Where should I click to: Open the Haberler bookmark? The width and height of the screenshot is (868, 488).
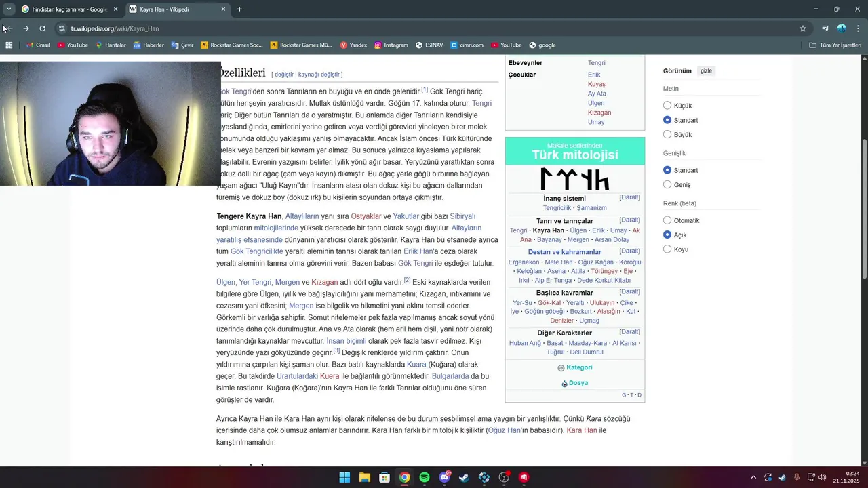pos(149,45)
